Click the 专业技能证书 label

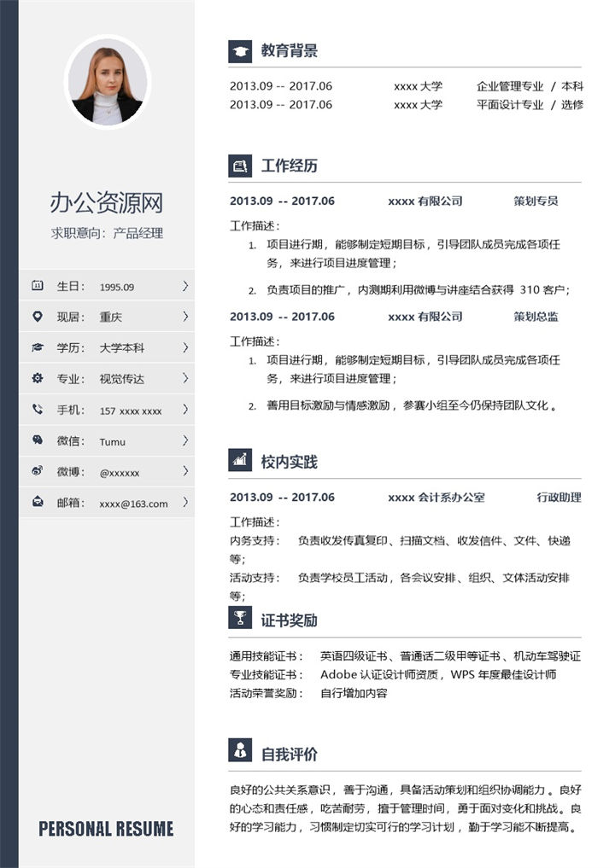pos(266,674)
